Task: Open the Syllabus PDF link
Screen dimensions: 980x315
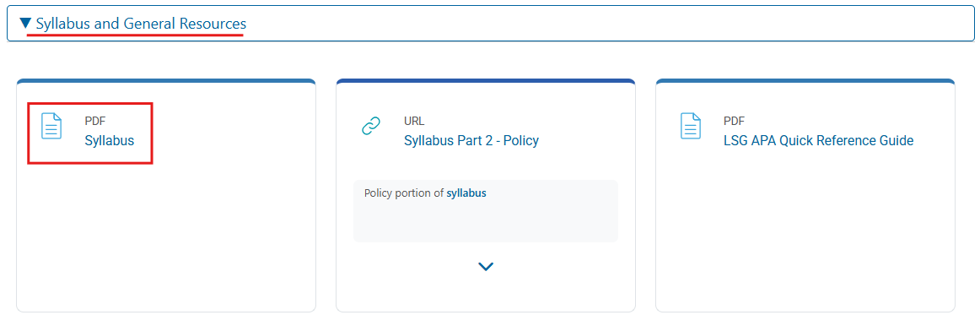Action: tap(110, 141)
